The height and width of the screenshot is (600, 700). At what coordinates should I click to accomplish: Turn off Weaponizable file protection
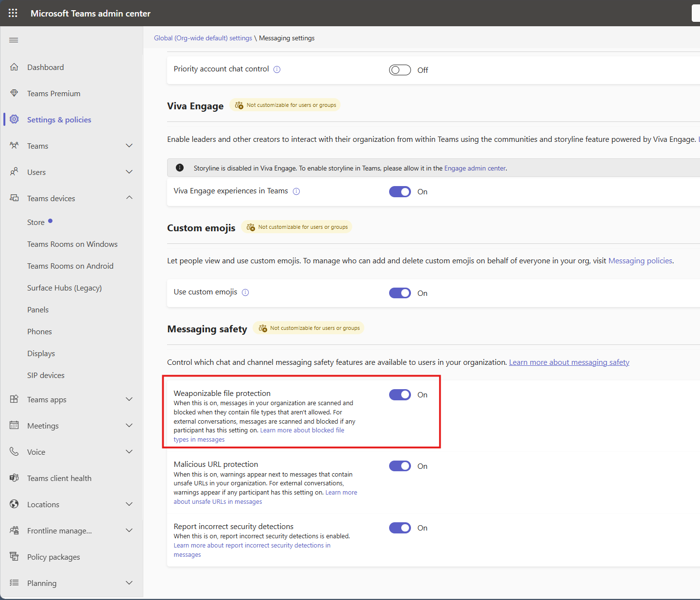coord(400,394)
